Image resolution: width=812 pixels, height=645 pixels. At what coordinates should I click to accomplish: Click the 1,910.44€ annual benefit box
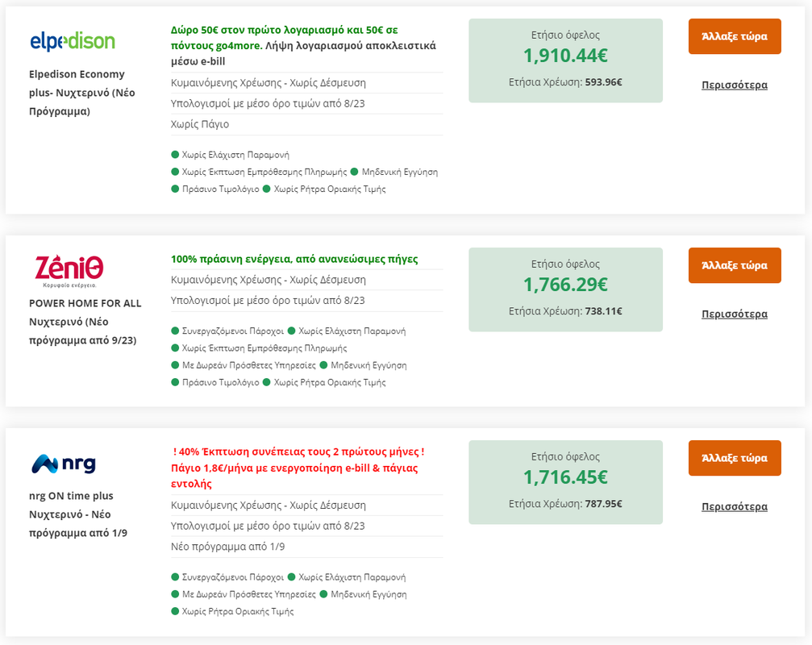coord(565,60)
